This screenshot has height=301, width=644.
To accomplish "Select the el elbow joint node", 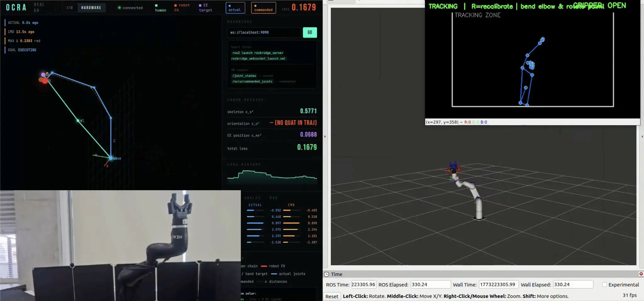I will click(x=78, y=121).
